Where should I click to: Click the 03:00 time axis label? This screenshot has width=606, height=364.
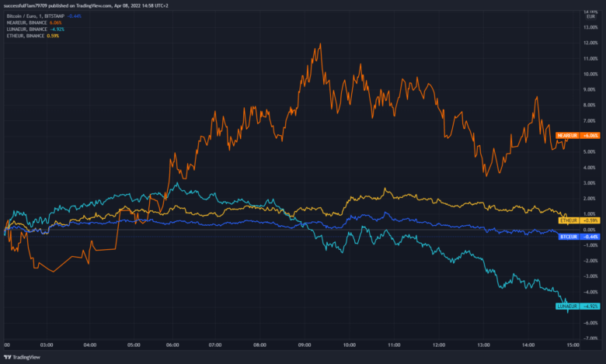pos(47,345)
